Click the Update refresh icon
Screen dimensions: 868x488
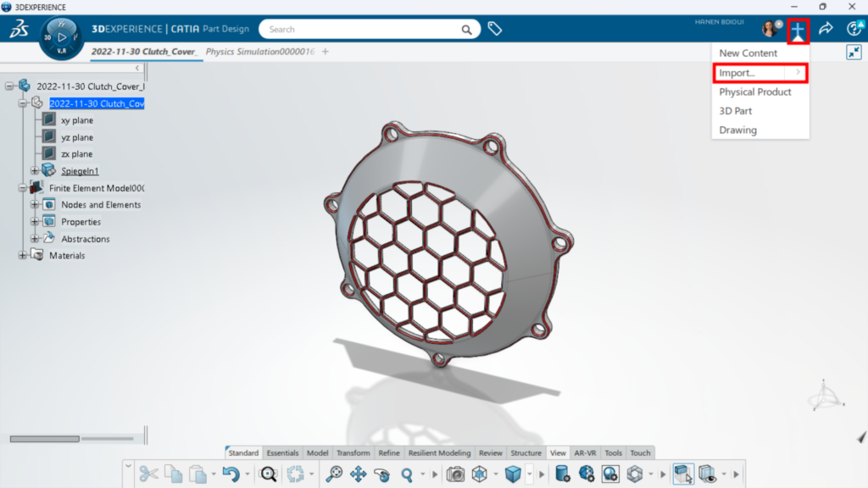tap(296, 474)
